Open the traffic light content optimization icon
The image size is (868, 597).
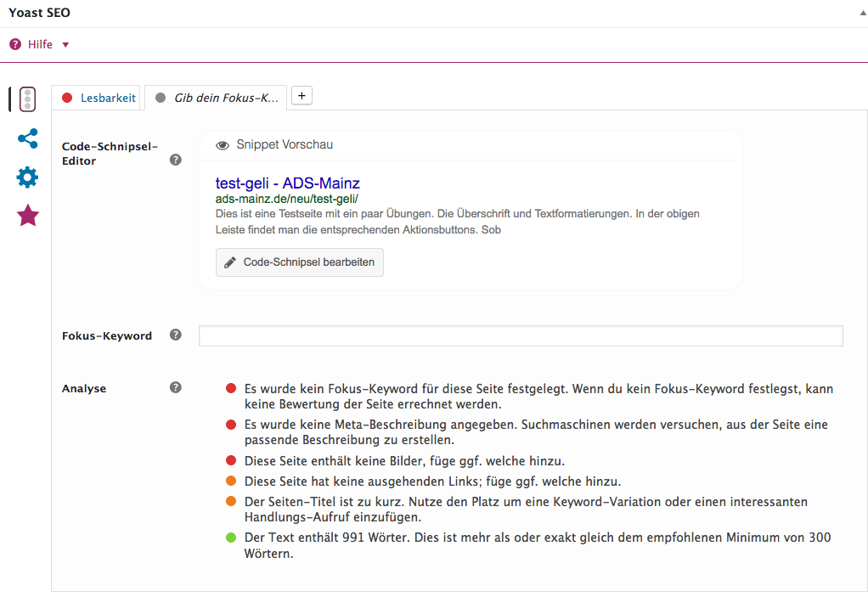[28, 99]
